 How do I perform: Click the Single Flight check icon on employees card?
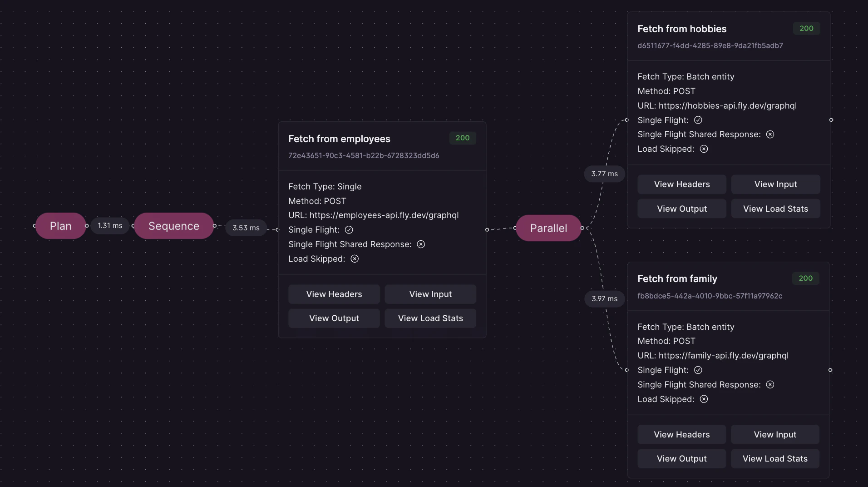[x=348, y=230]
